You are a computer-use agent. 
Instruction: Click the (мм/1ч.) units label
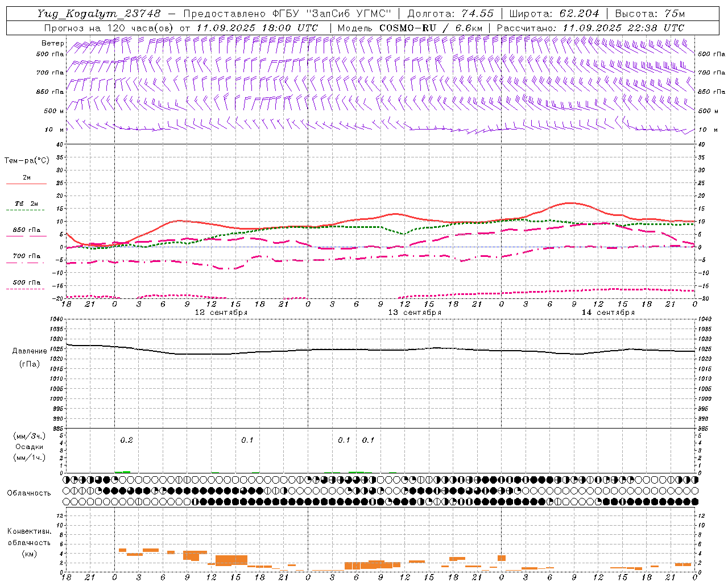[x=30, y=458]
